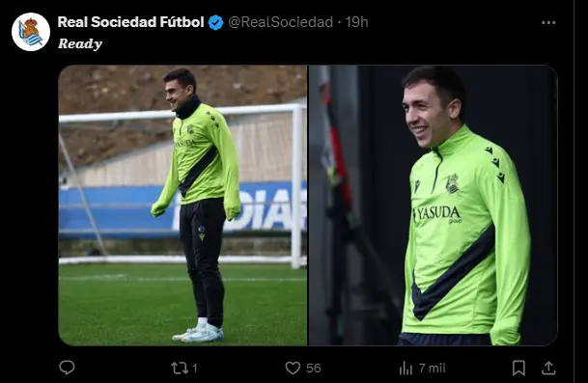
Task: Repost this tweet using retweet icon
Action: coord(180,368)
